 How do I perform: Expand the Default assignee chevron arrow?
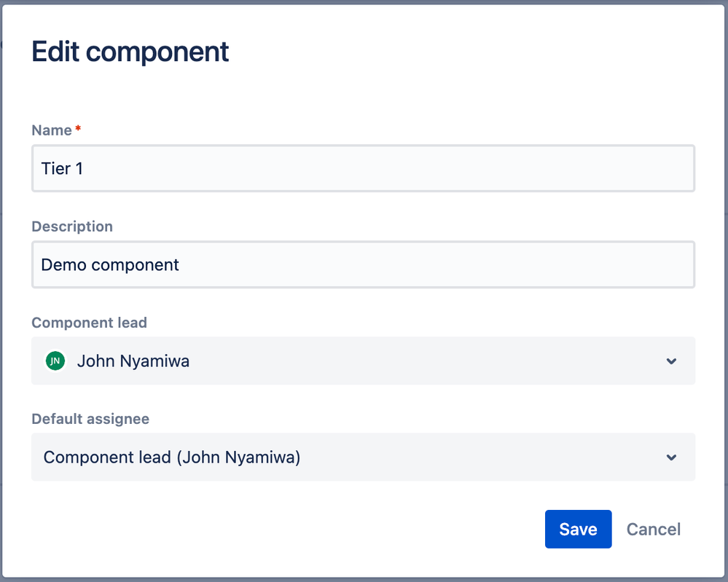(x=671, y=457)
